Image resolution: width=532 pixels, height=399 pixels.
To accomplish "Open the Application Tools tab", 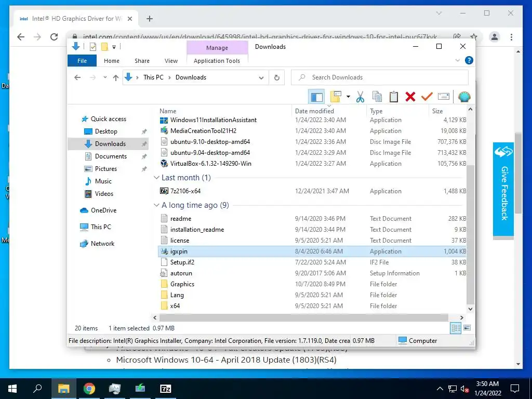I will pos(217,61).
